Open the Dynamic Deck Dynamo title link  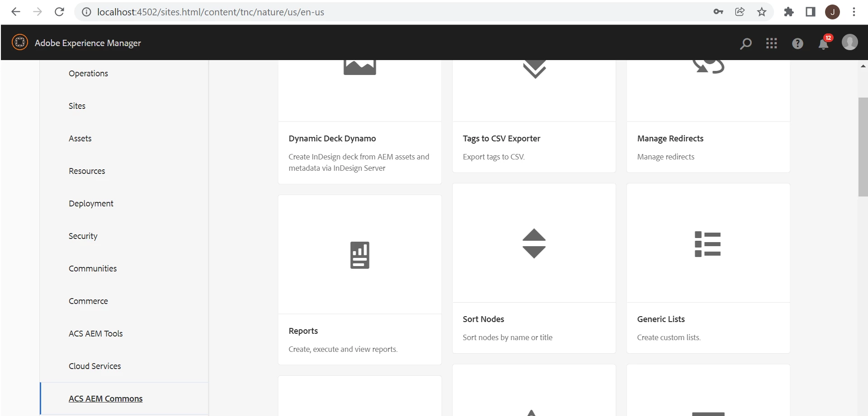pyautogui.click(x=332, y=139)
